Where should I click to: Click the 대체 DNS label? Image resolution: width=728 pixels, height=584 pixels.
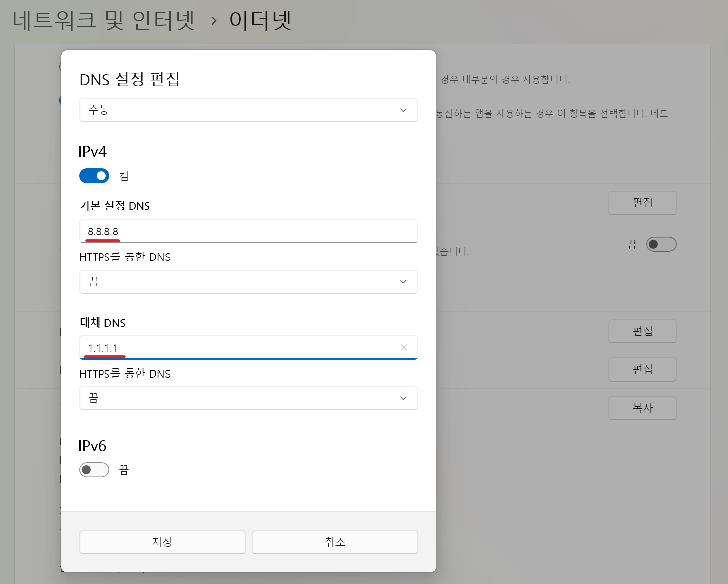coord(102,323)
